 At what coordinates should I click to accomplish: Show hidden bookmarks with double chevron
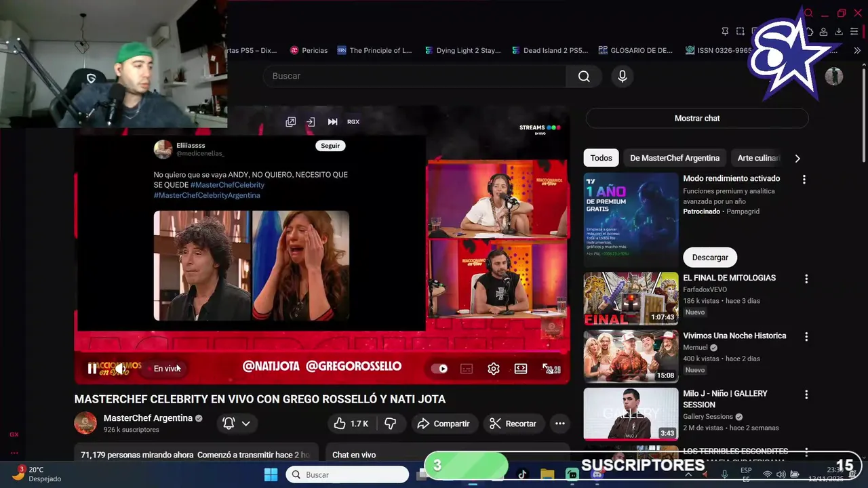tap(857, 50)
